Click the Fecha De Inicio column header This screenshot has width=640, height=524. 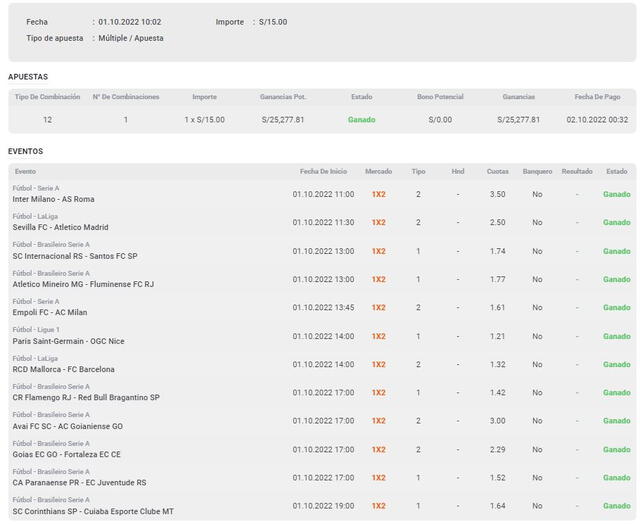323,171
